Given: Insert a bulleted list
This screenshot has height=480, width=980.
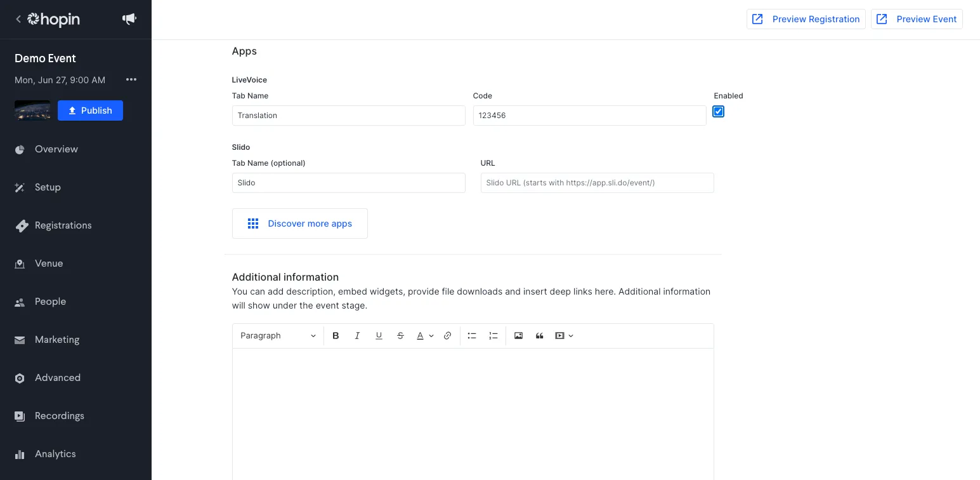Looking at the screenshot, I should pyautogui.click(x=472, y=336).
